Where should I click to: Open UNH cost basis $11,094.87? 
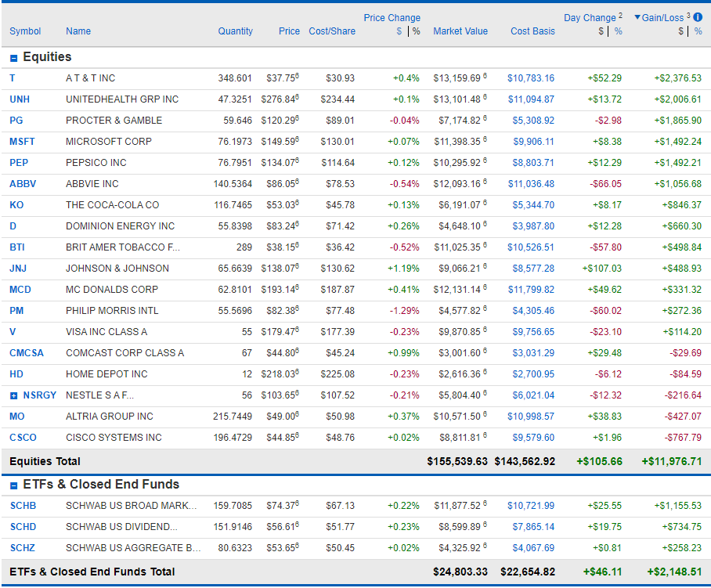pyautogui.click(x=531, y=99)
